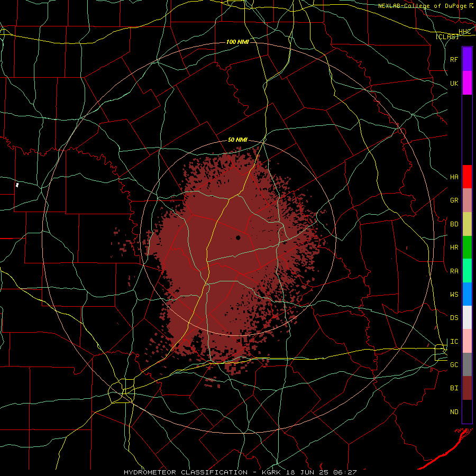Click the HHC product code label
Viewport: 476px width, 476px height.
(x=464, y=32)
